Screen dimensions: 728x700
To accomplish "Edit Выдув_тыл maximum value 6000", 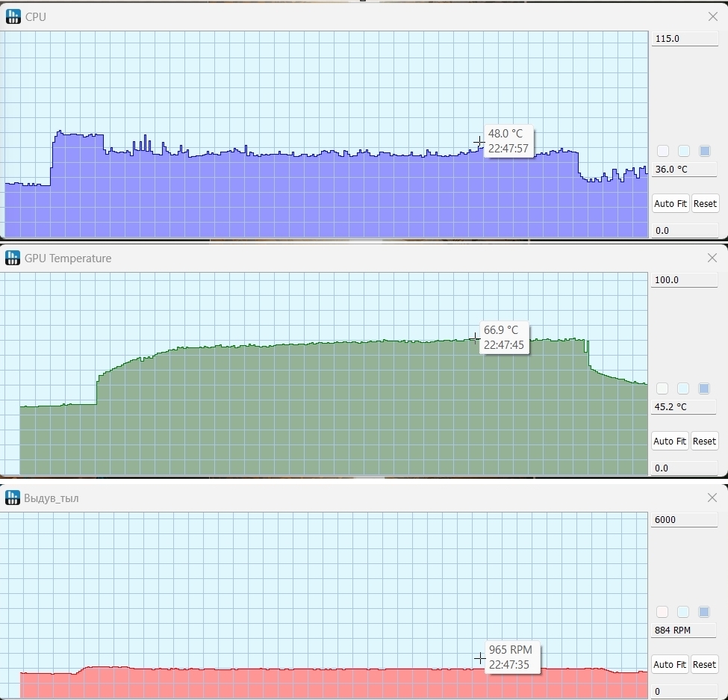I will click(x=684, y=520).
